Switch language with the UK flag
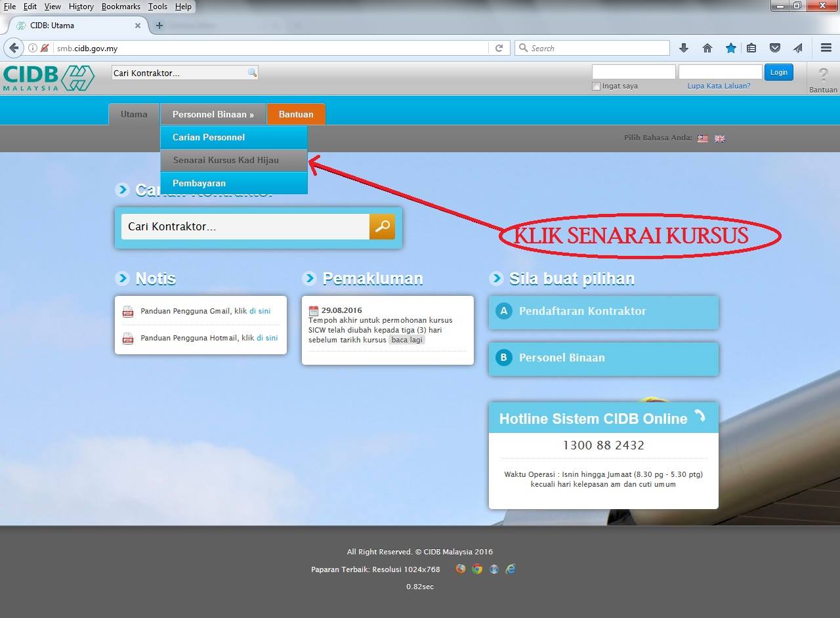 720,138
